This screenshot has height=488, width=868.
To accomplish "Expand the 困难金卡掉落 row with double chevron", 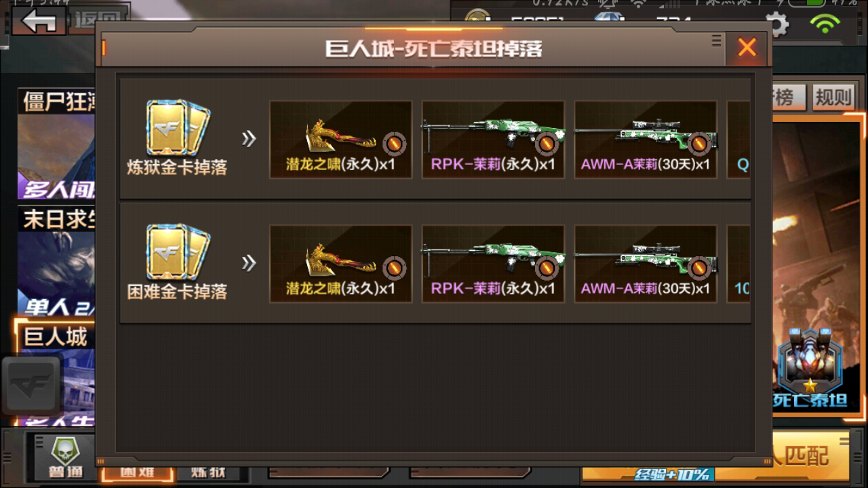I will click(x=249, y=263).
